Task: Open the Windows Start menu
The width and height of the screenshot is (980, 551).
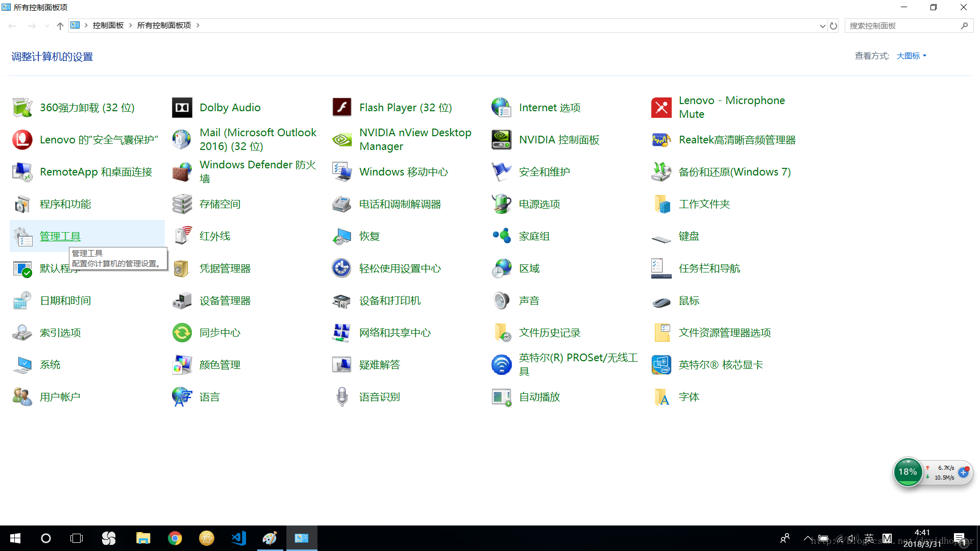Action: point(15,538)
